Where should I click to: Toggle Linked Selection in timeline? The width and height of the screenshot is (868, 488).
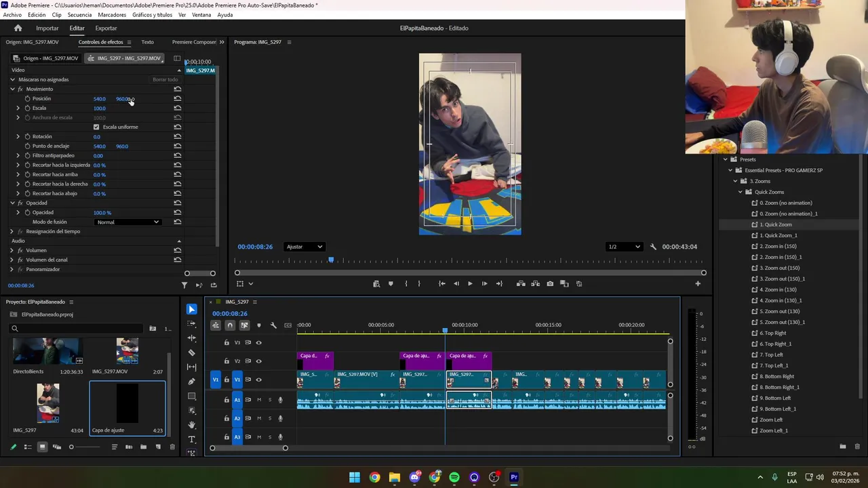coord(244,325)
